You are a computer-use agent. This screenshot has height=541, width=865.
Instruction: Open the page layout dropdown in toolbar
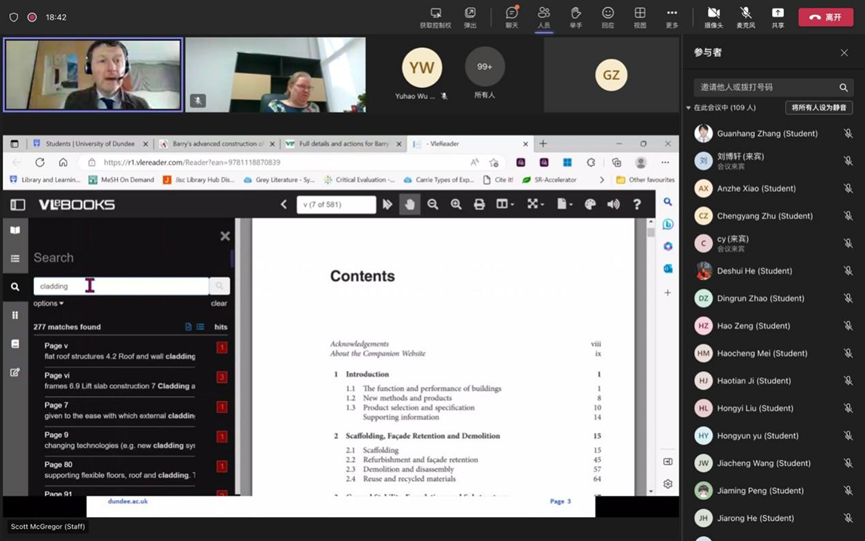click(505, 204)
